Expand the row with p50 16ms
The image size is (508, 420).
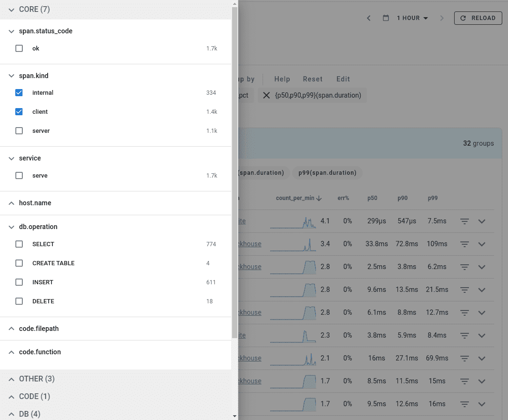pos(482,359)
